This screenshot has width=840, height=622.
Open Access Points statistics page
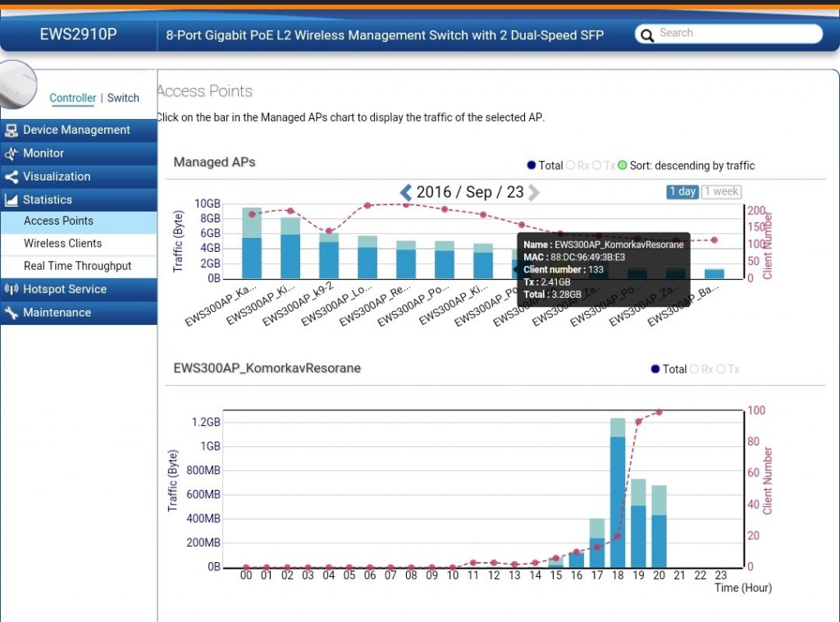pyautogui.click(x=78, y=221)
